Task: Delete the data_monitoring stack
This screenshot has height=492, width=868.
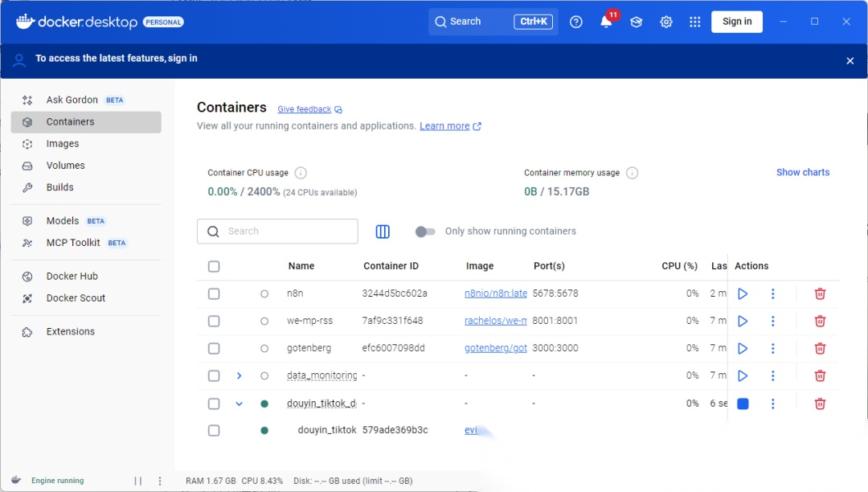Action: click(820, 375)
